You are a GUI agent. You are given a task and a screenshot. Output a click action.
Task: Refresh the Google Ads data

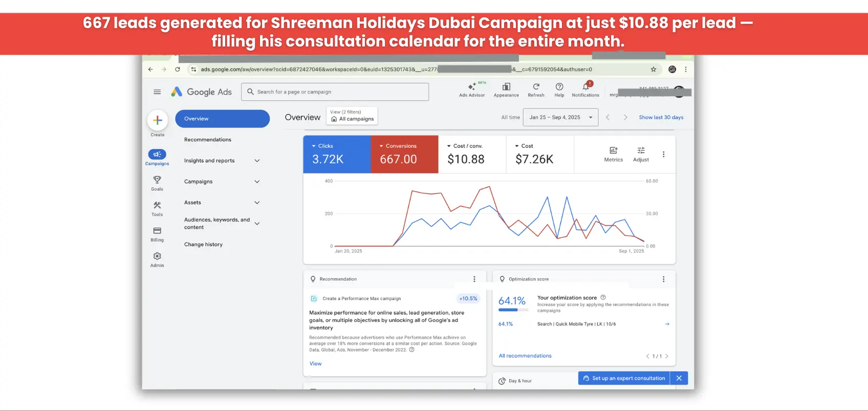point(536,89)
